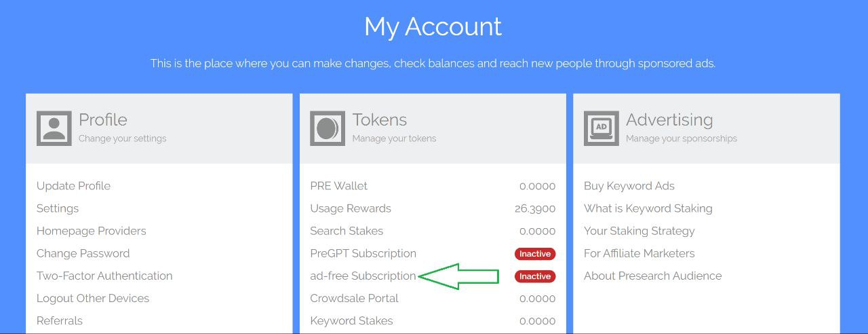
Task: Open What is Keyword Staking
Action: (x=648, y=208)
